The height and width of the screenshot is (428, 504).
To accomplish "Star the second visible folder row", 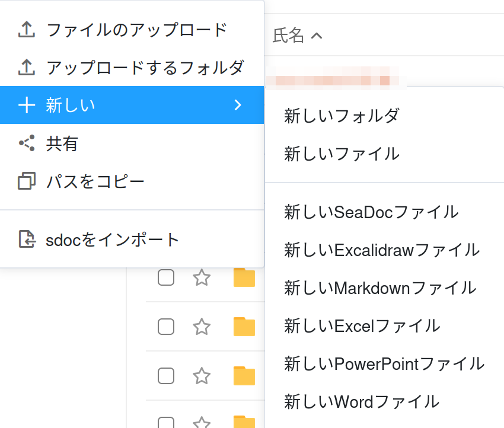I will [202, 327].
